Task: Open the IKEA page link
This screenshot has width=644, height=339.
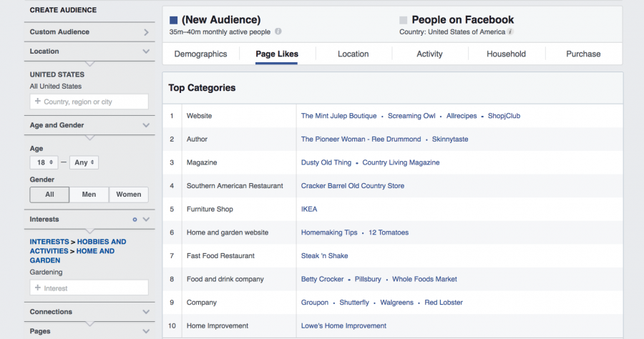Action: [x=309, y=210]
